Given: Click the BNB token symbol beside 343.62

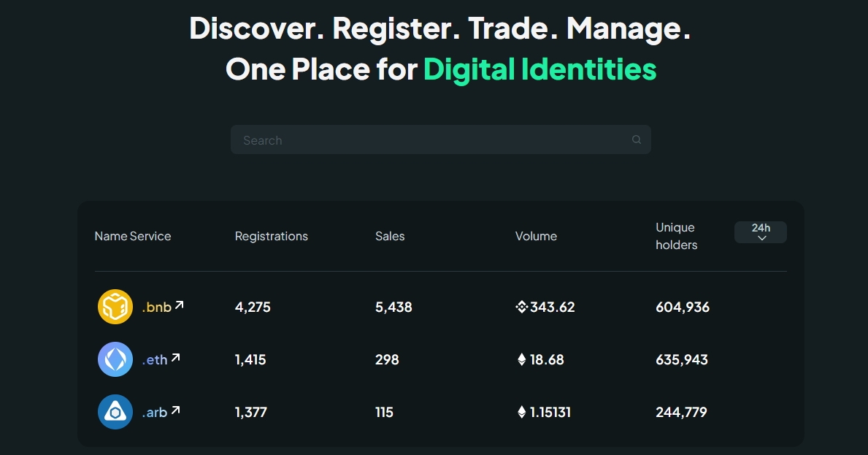Looking at the screenshot, I should (x=521, y=307).
